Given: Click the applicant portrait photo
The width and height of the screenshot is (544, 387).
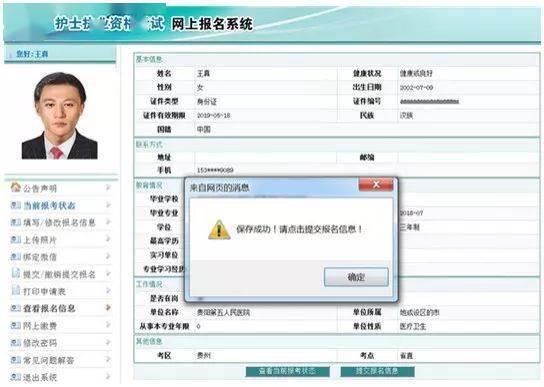Looking at the screenshot, I should click(60, 116).
